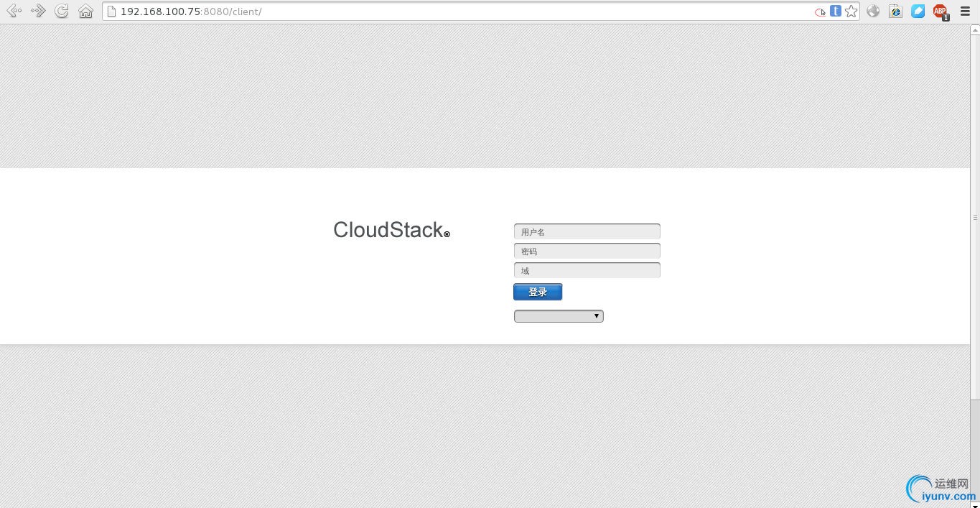Bookmark this page with the star

point(851,11)
